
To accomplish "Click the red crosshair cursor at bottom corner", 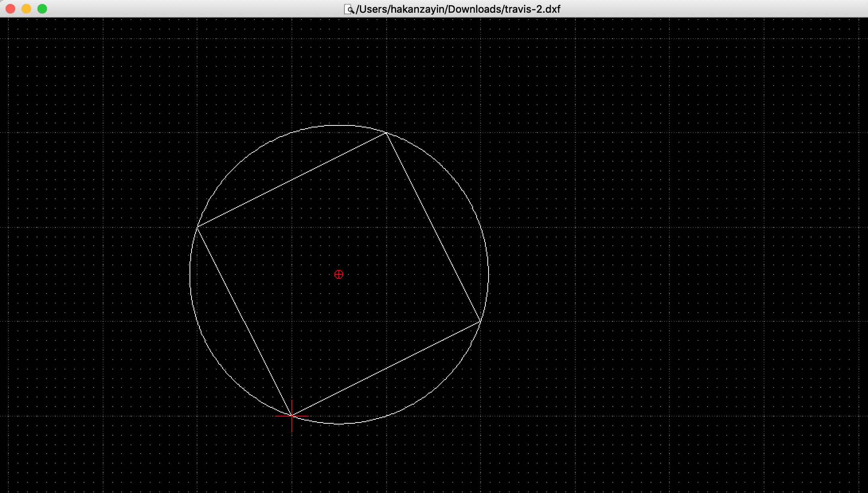I will (x=292, y=416).
